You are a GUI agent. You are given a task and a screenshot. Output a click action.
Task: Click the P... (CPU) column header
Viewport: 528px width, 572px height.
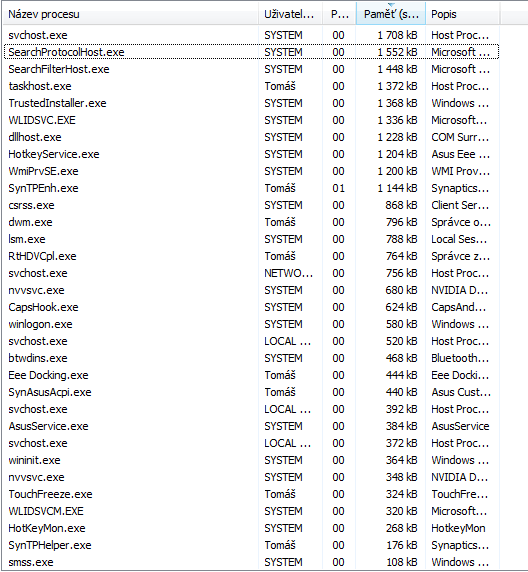(339, 14)
